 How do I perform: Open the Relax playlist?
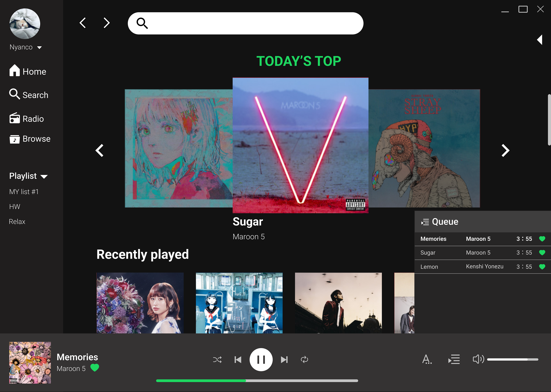pos(17,222)
